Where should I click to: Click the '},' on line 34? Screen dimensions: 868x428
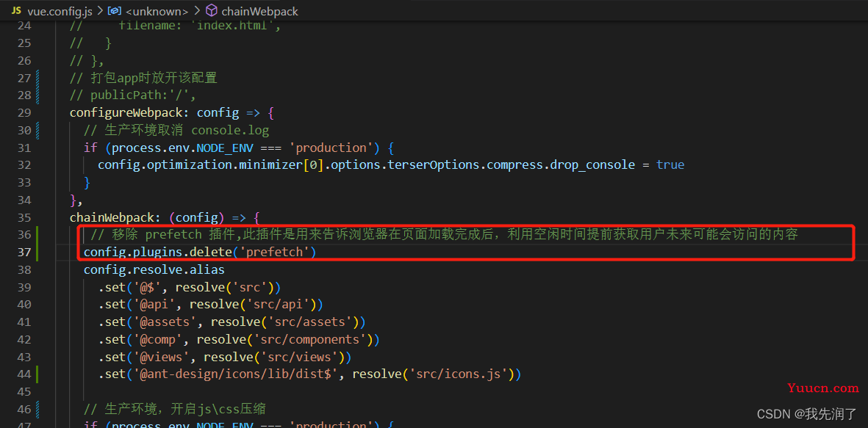click(76, 200)
